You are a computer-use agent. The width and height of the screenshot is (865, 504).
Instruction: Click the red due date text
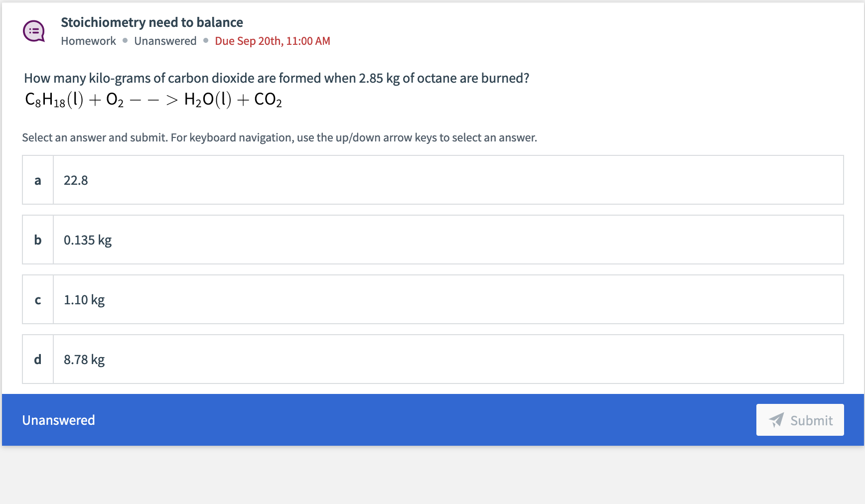(x=273, y=41)
